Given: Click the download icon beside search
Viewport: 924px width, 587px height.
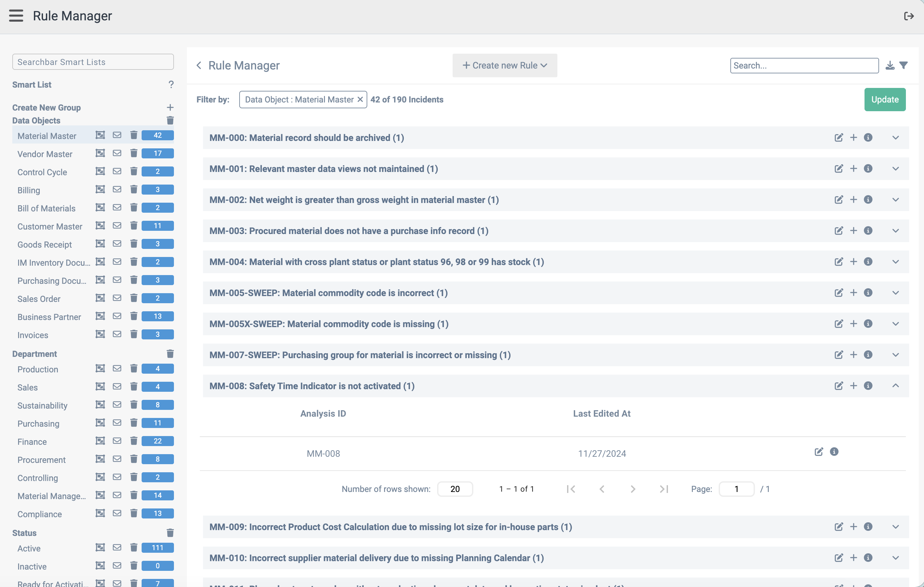Looking at the screenshot, I should point(890,66).
